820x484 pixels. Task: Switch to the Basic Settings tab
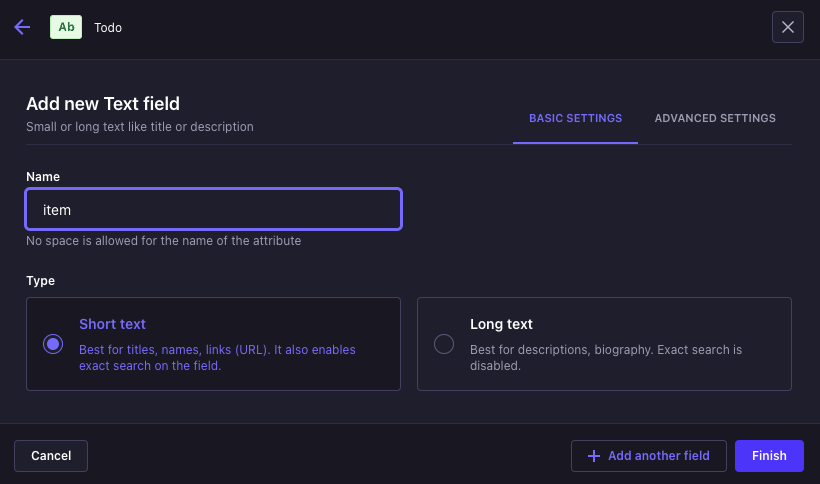tap(575, 118)
